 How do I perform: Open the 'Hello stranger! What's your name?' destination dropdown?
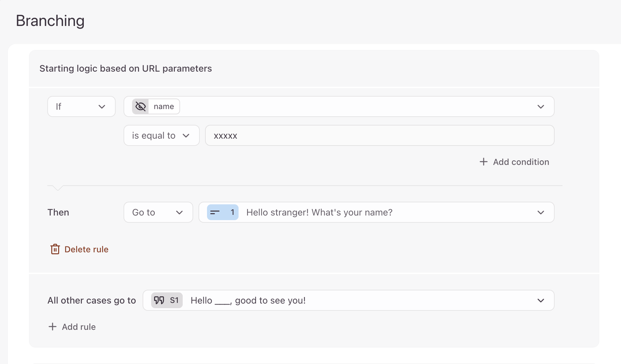tap(376, 212)
